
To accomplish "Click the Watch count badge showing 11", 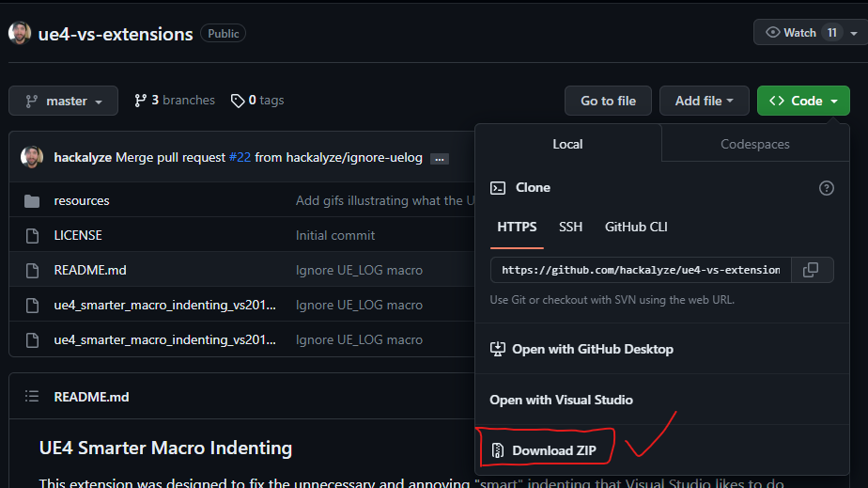I will pyautogui.click(x=832, y=33).
